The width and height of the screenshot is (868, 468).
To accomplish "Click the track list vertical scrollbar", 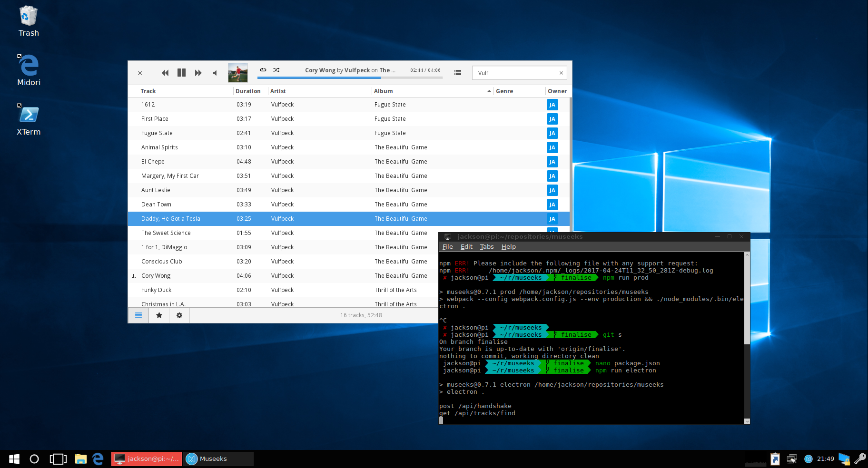I will pyautogui.click(x=571, y=165).
